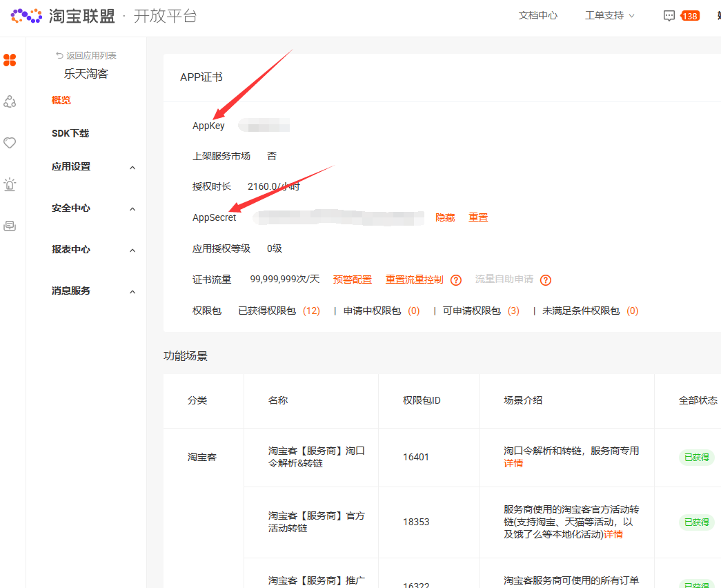Screen dimensions: 721x588
Task: Click 淘宝客【服务商】官方活动转链 name cell
Action: tap(317, 522)
